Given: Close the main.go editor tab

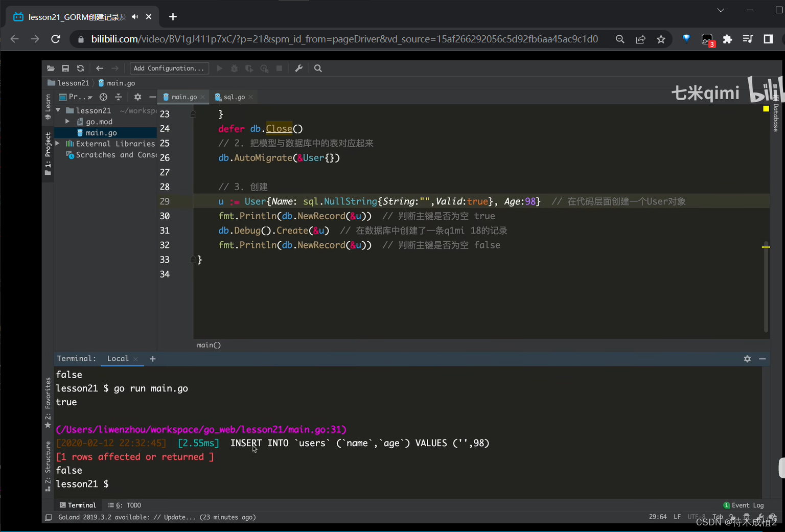Looking at the screenshot, I should coord(203,97).
